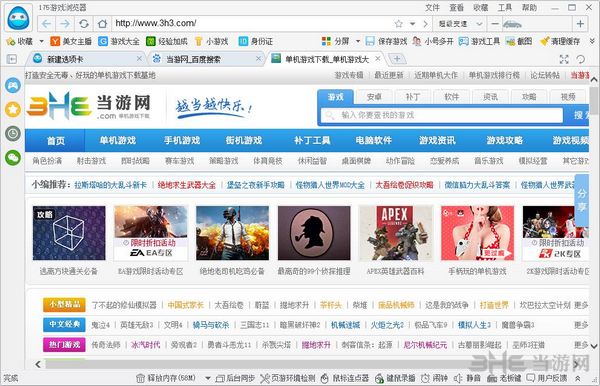
Task: Open 游戏工具 from the toolbar
Action: pos(479,41)
